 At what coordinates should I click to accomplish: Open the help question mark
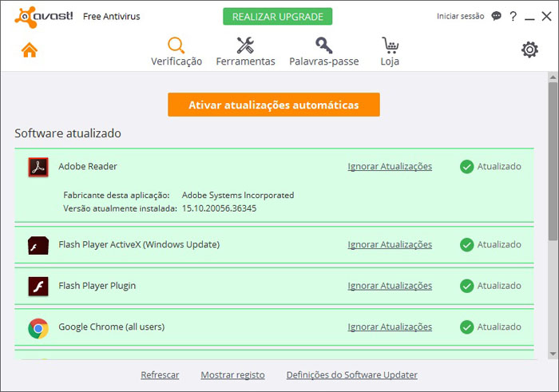513,16
